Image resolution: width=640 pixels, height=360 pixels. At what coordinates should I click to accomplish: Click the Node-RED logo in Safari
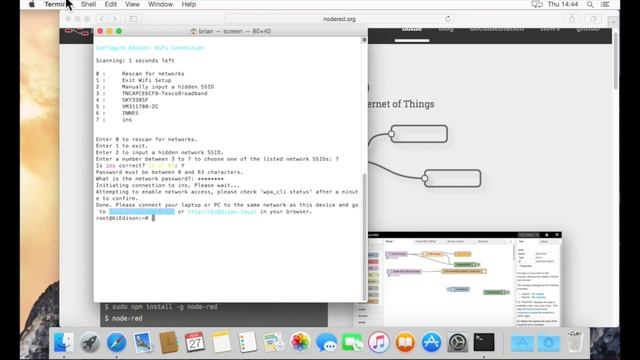click(x=77, y=32)
